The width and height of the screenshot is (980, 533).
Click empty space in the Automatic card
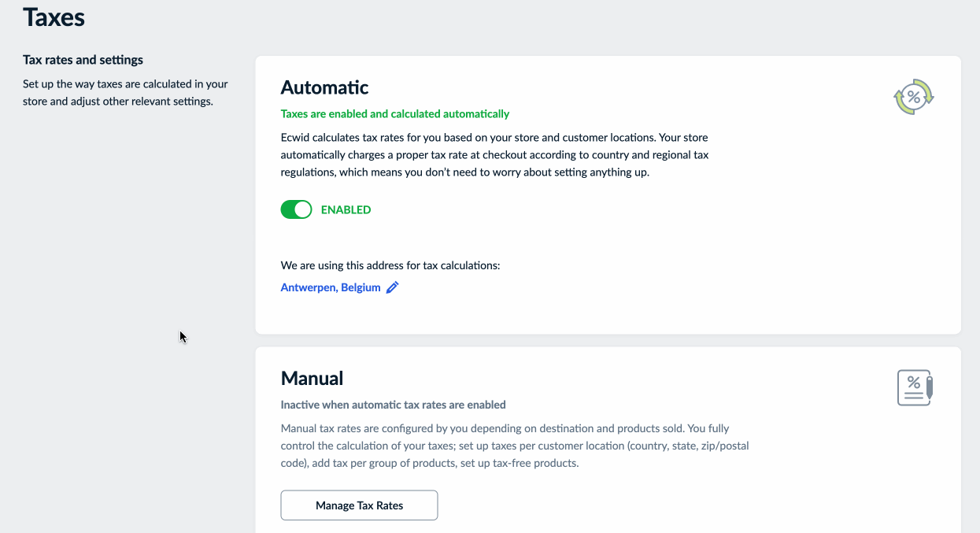click(x=787, y=236)
